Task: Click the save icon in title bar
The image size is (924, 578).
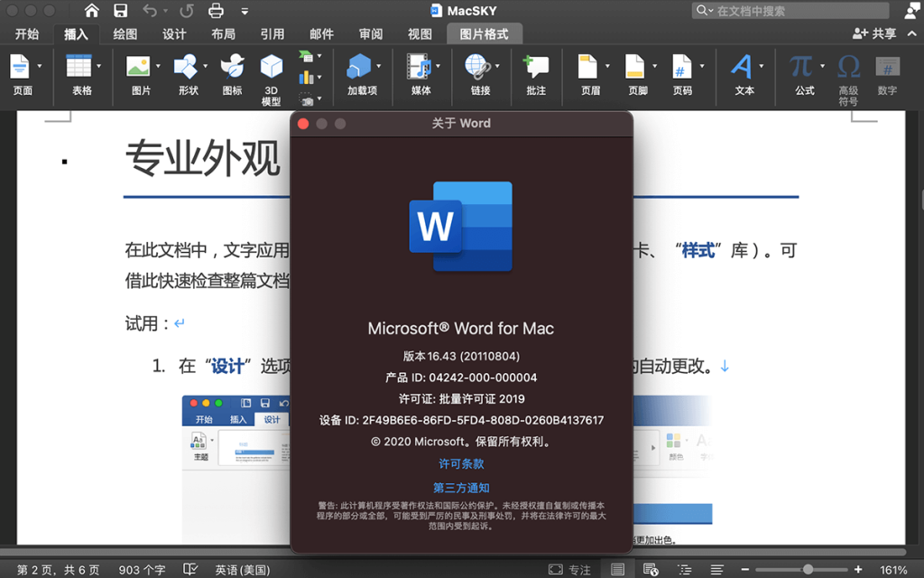Action: (120, 11)
